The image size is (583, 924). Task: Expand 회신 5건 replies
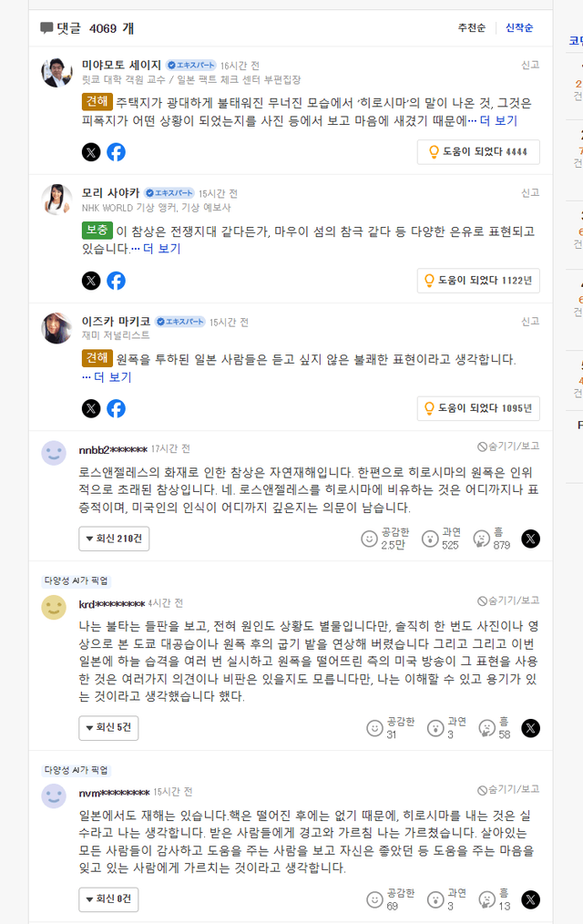[108, 728]
